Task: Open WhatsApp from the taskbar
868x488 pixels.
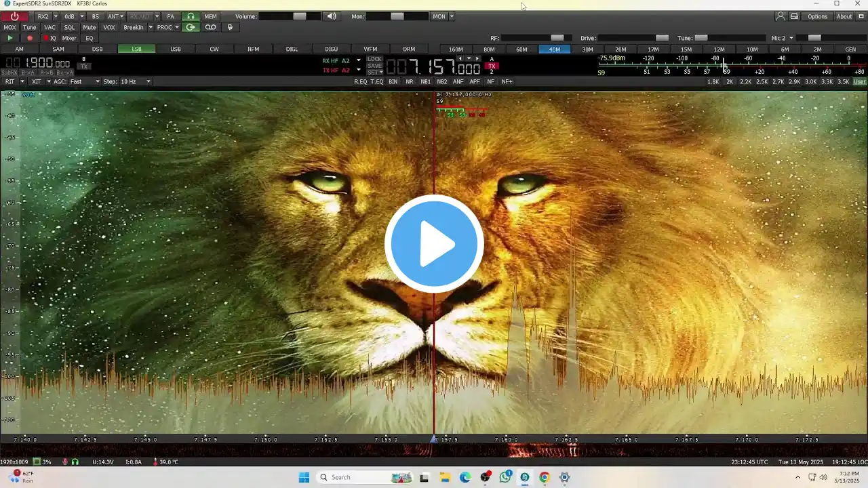Action: pos(505,477)
